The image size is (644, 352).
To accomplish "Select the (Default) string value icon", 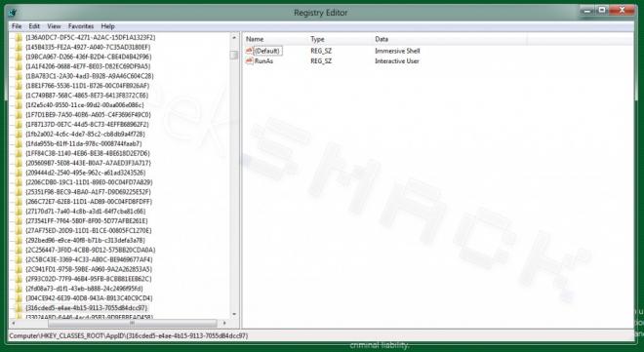I will [249, 51].
